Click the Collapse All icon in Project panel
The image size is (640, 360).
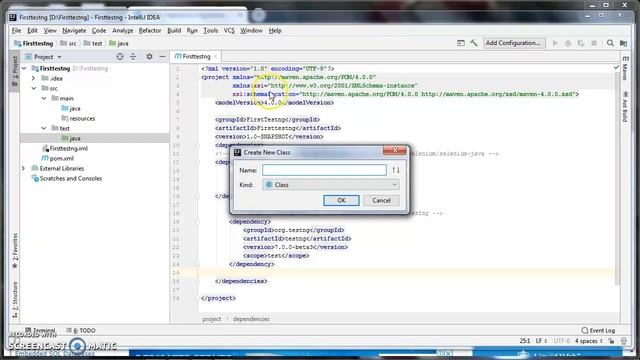point(133,57)
